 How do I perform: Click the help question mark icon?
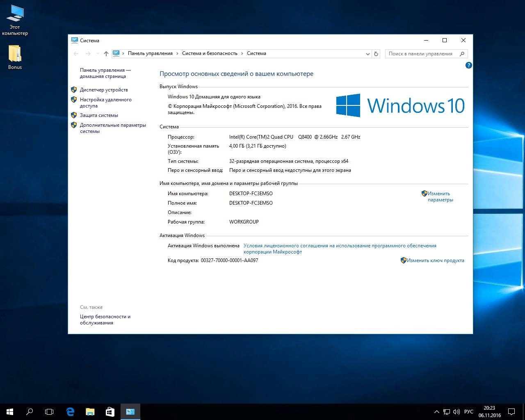click(x=469, y=65)
